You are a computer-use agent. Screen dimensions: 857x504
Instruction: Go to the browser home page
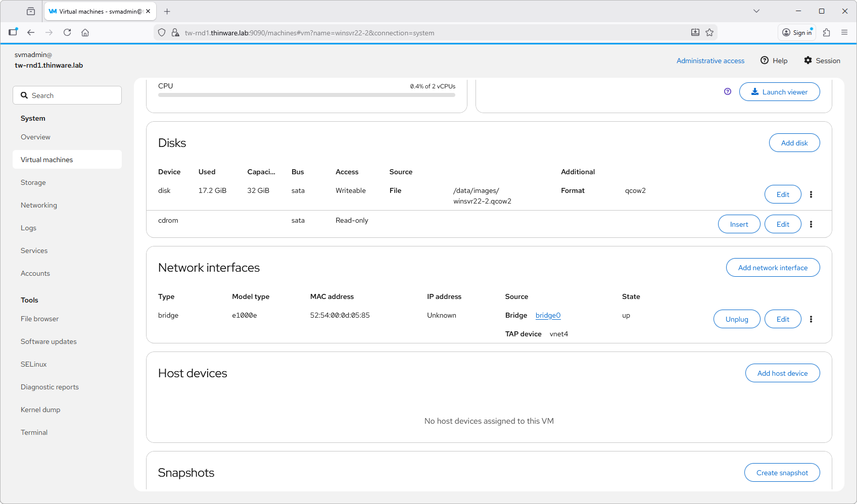pos(85,32)
